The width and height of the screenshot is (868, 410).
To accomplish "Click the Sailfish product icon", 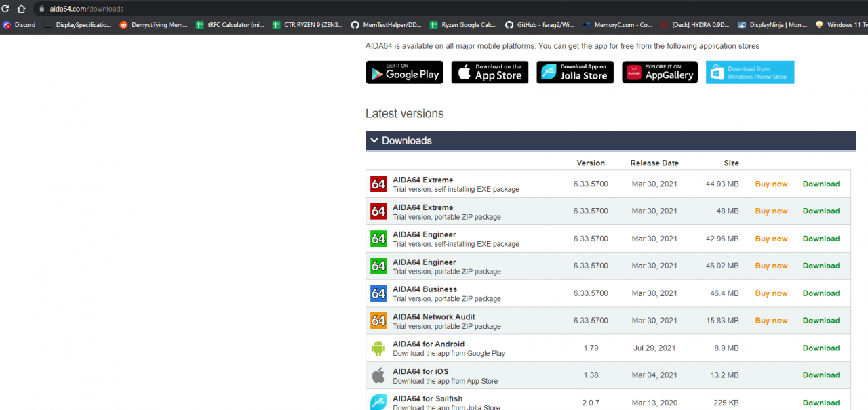I will click(378, 402).
